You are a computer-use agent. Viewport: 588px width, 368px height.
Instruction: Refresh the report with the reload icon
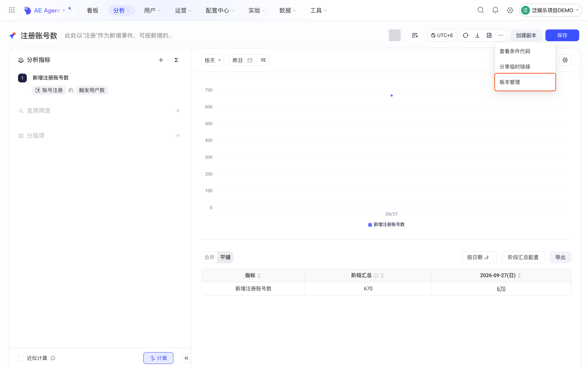(x=466, y=36)
